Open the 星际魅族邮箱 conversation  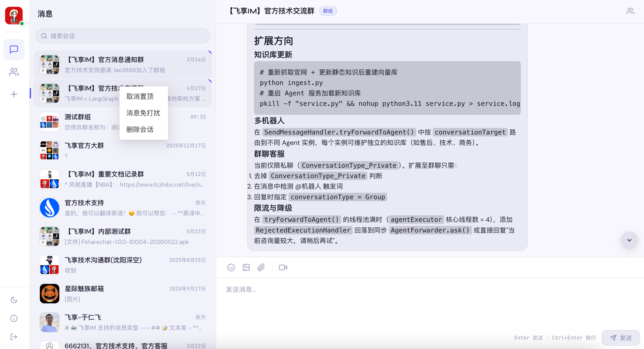[x=123, y=294]
